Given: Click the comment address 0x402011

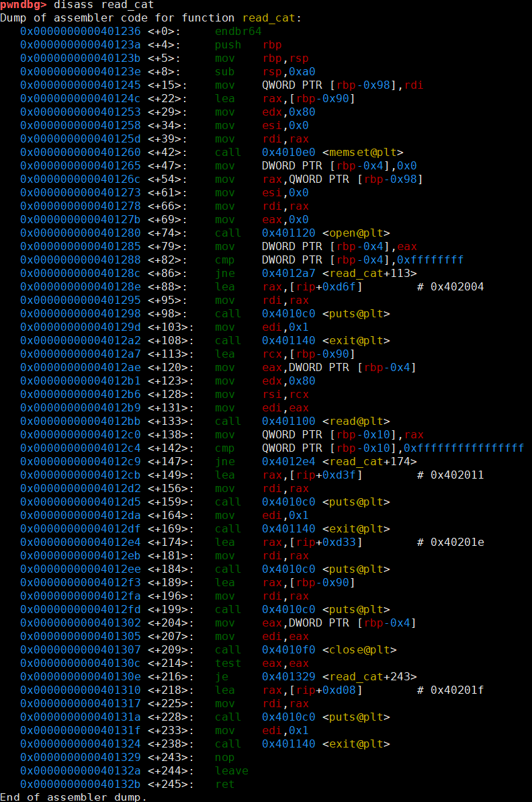Looking at the screenshot, I should 457,475.
